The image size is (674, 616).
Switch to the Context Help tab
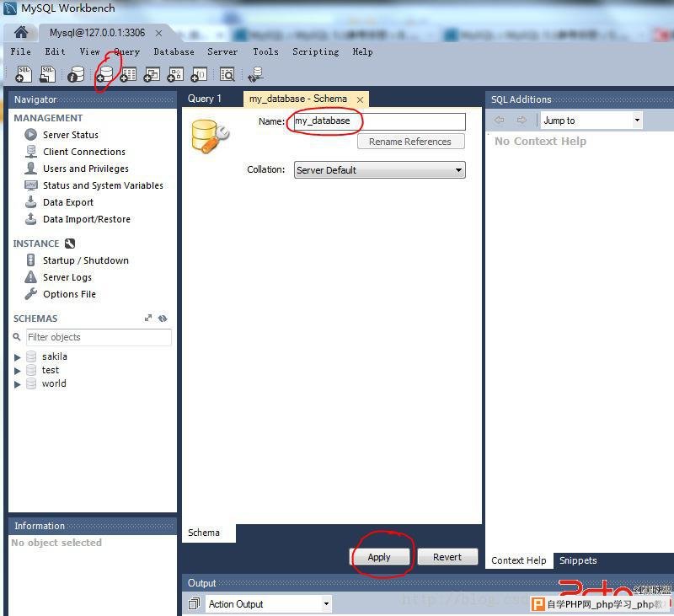pyautogui.click(x=519, y=560)
